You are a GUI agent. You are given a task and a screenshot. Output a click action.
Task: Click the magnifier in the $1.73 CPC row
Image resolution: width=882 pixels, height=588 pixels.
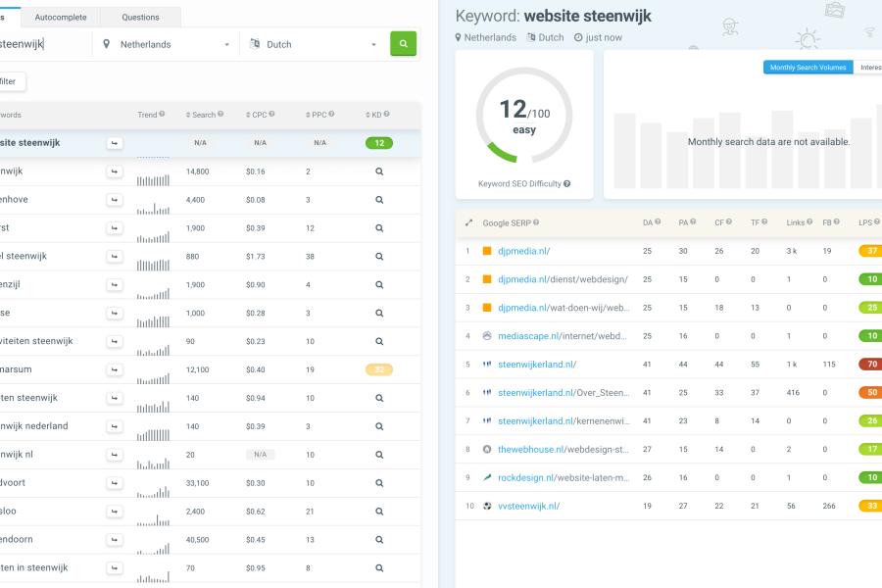tap(379, 257)
